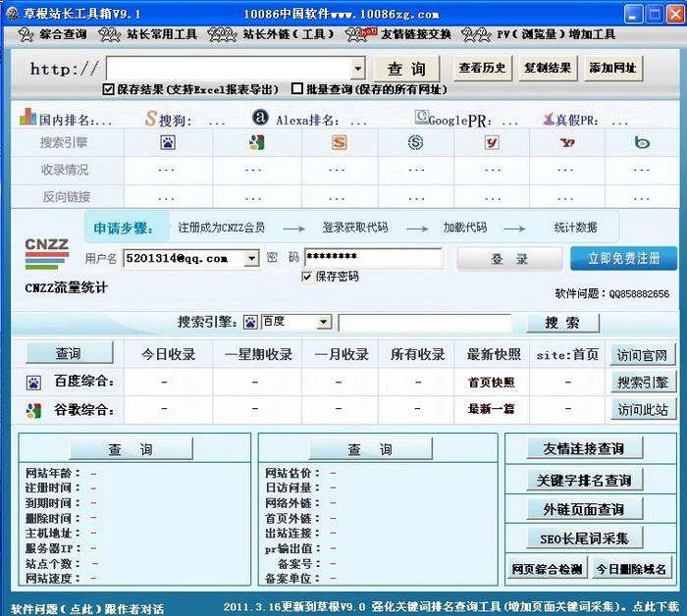The height and width of the screenshot is (616, 687).
Task: Click the red Youdao y icon
Action: (x=492, y=143)
